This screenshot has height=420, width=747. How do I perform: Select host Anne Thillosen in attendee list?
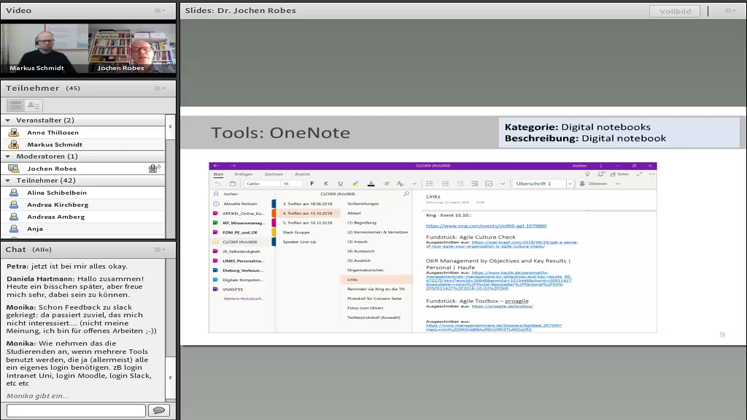click(x=52, y=133)
